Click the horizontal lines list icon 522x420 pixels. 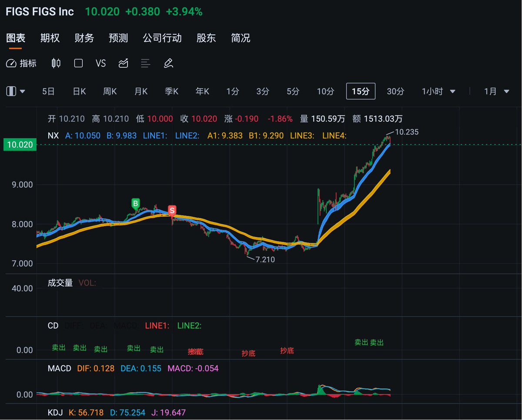[146, 64]
